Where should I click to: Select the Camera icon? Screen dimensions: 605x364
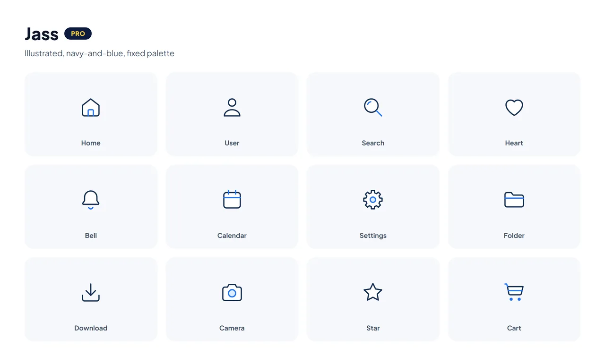tap(232, 293)
